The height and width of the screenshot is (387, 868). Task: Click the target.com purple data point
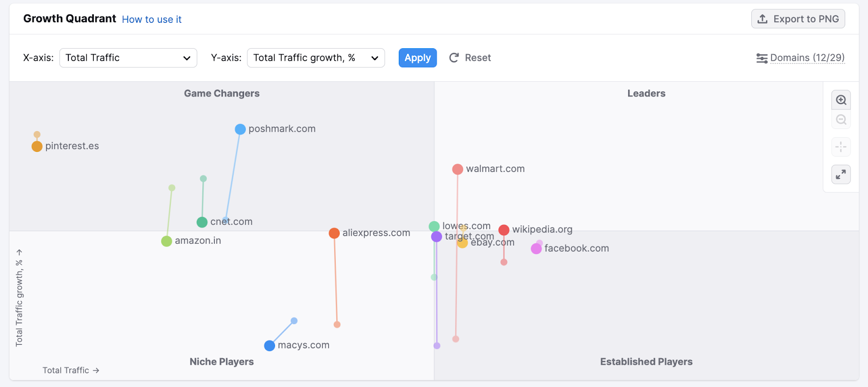pyautogui.click(x=437, y=236)
